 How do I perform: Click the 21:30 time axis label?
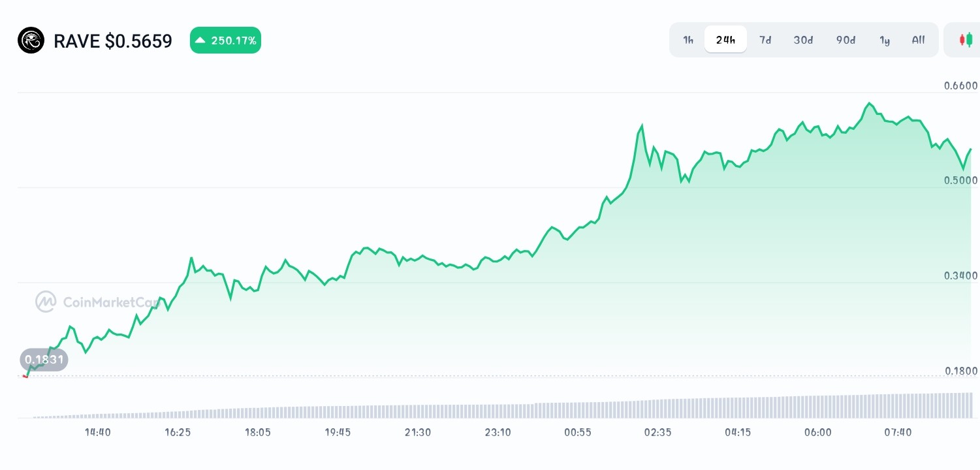tap(418, 432)
